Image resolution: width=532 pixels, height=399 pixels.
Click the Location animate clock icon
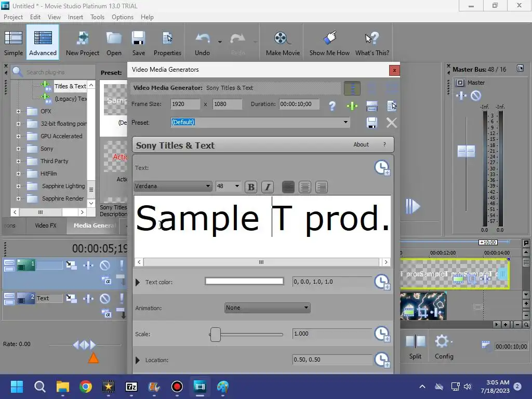click(x=382, y=360)
